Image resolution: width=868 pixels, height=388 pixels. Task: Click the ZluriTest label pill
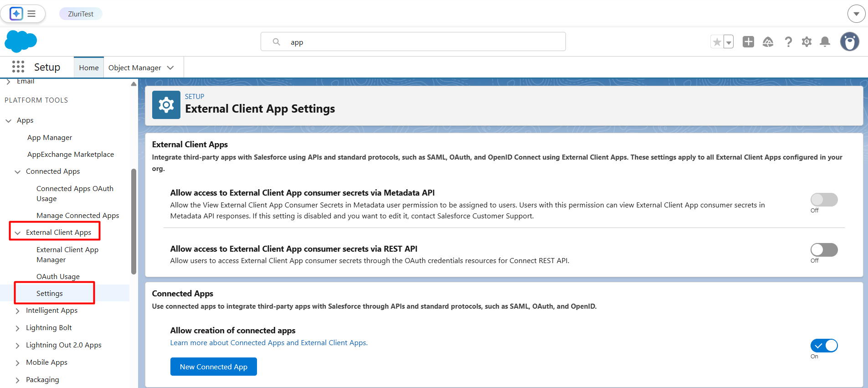[x=81, y=14]
